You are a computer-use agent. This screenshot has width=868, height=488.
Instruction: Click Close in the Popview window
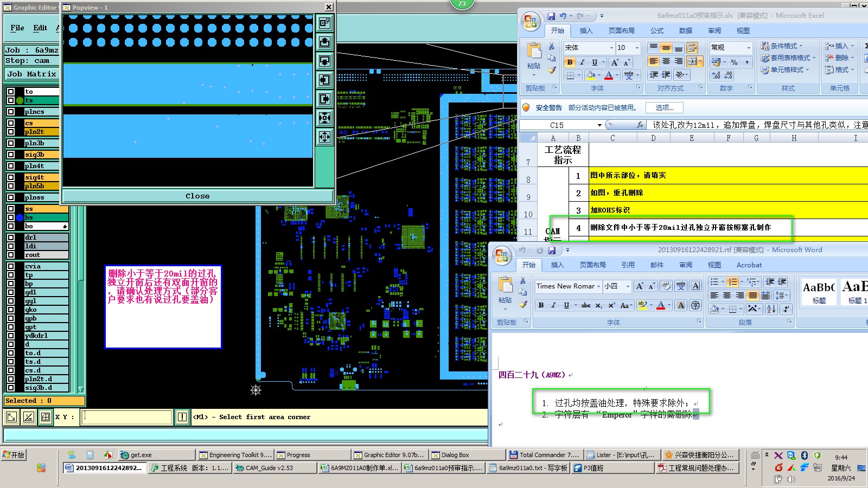tap(197, 196)
